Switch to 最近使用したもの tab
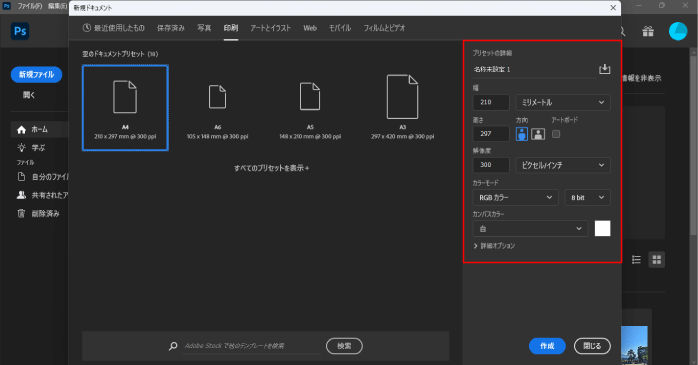 coord(114,28)
